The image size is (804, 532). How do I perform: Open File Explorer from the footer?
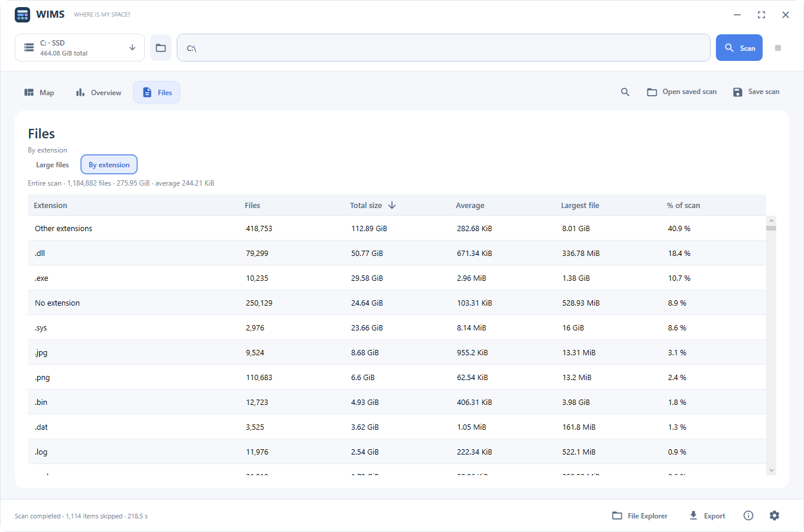[640, 515]
